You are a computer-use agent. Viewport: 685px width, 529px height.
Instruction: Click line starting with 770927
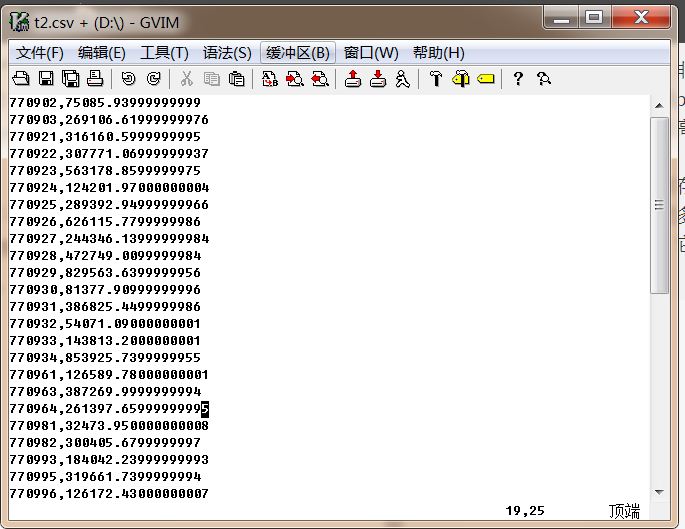109,239
